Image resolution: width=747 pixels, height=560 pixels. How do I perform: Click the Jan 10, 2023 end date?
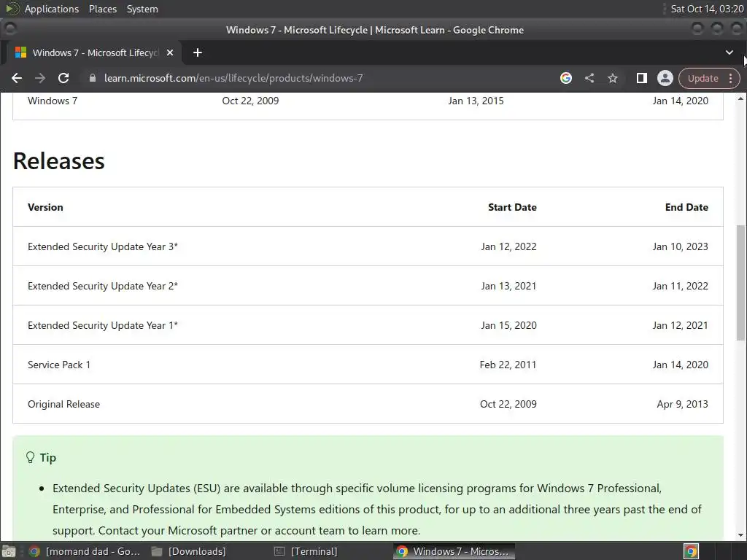coord(681,246)
